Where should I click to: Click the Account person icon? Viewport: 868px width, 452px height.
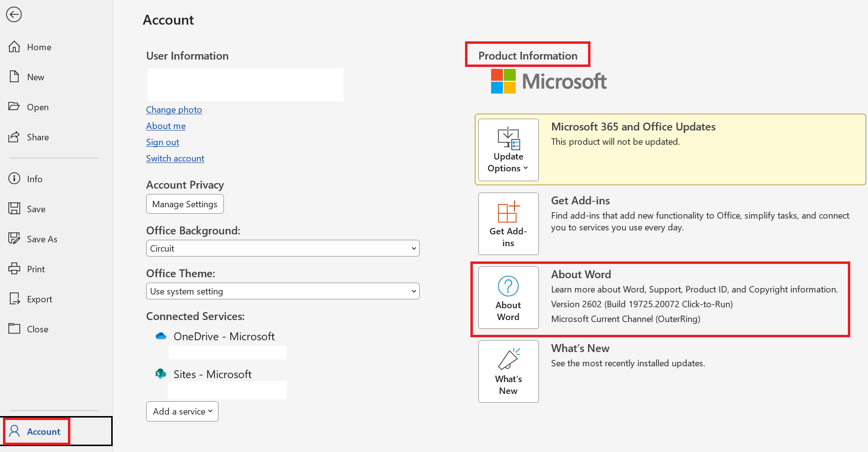click(14, 431)
